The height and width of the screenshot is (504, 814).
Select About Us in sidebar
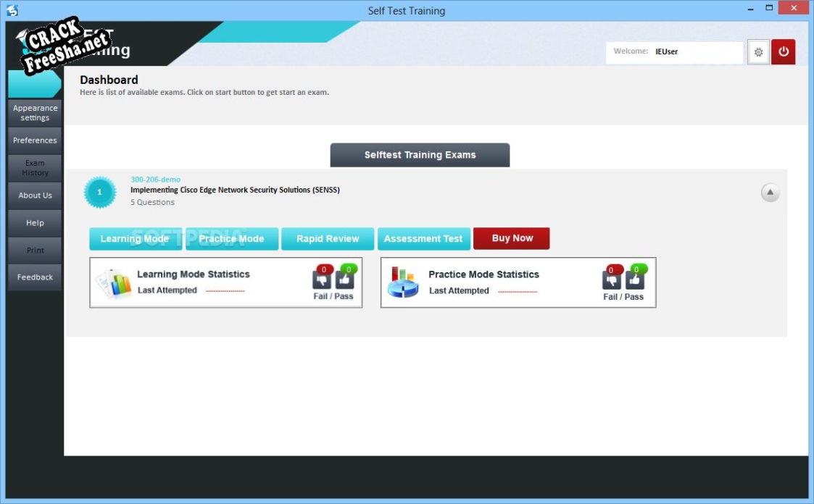click(x=35, y=196)
